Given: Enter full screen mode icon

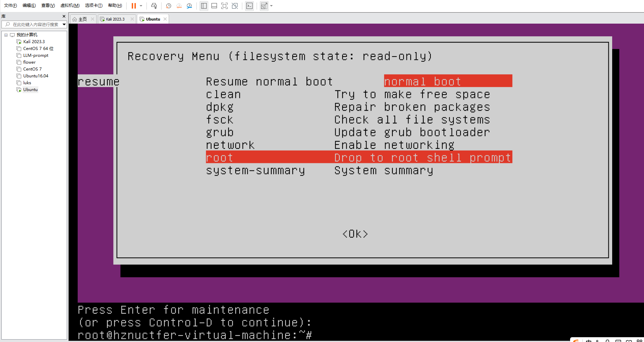Looking at the screenshot, I should pyautogui.click(x=224, y=6).
